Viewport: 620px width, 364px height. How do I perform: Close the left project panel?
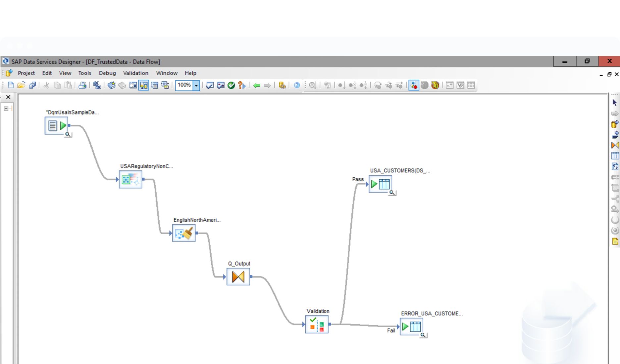(8, 97)
